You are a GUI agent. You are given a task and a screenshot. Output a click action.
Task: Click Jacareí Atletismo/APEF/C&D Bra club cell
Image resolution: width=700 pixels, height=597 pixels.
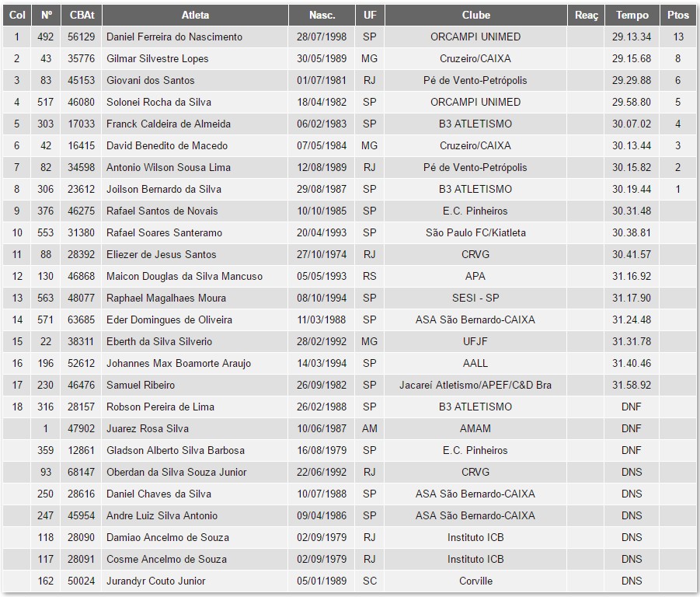475,385
